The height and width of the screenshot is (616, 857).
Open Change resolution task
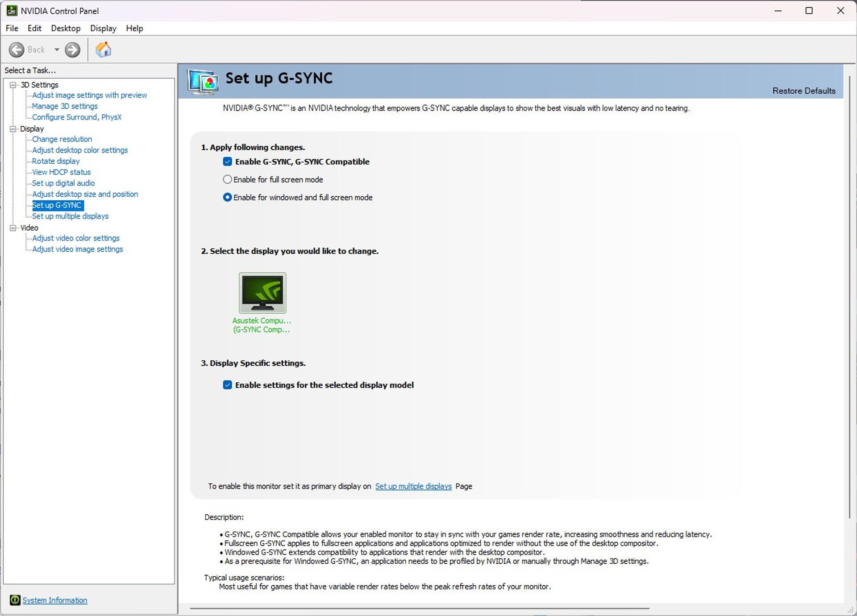point(62,139)
